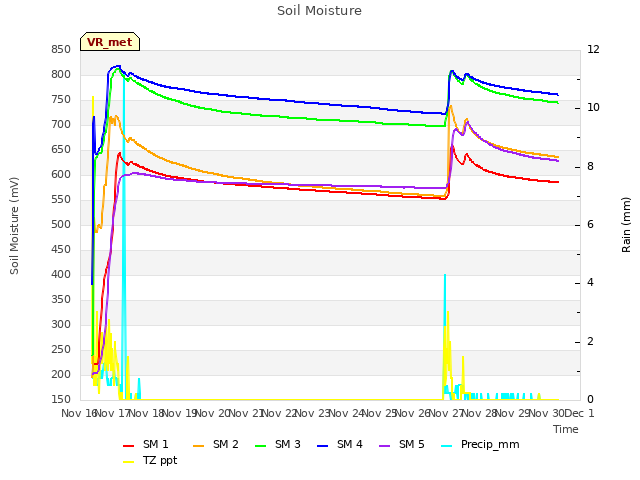Click the yellow TZ ppt legend swatch
Image resolution: width=640 pixels, height=480 pixels.
(129, 462)
